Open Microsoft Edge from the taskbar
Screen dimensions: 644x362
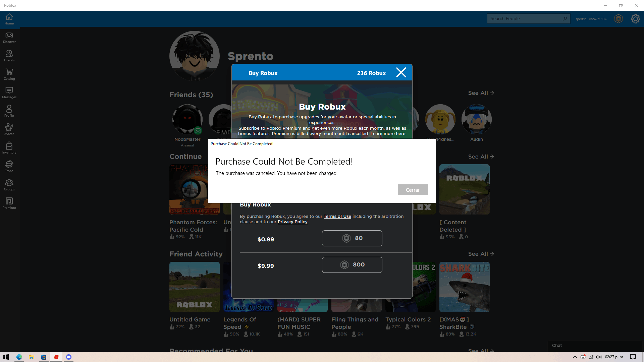[x=19, y=357]
